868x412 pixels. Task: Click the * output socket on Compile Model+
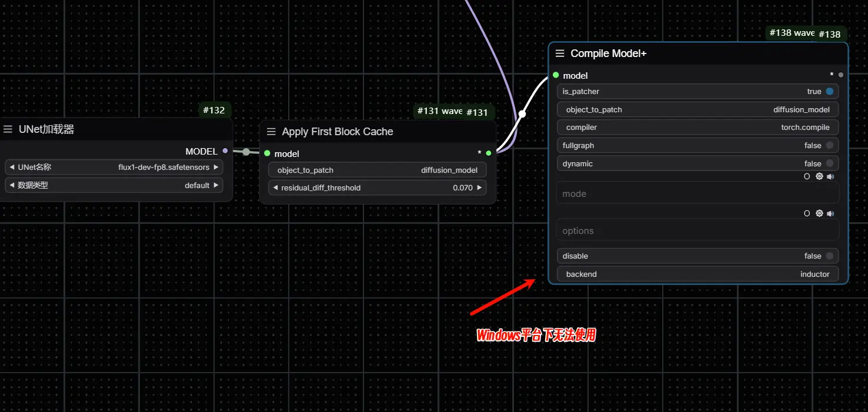841,75
